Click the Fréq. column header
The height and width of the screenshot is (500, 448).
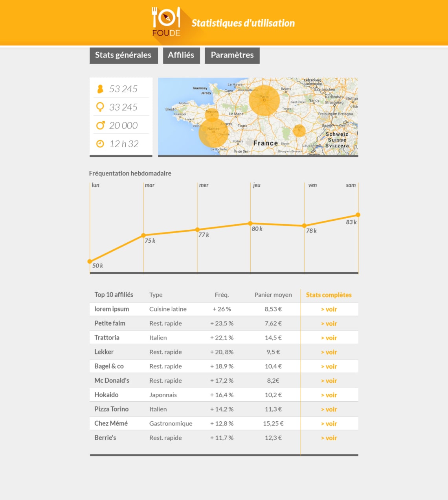(x=222, y=295)
